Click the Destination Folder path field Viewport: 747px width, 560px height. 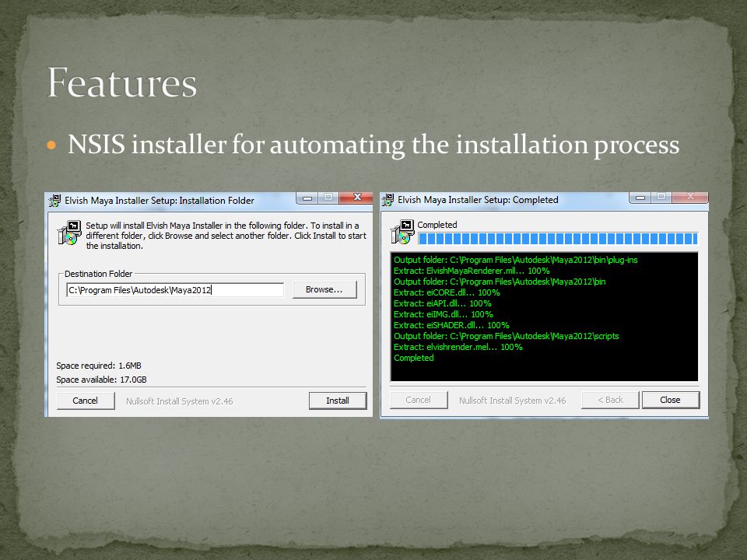coord(175,290)
